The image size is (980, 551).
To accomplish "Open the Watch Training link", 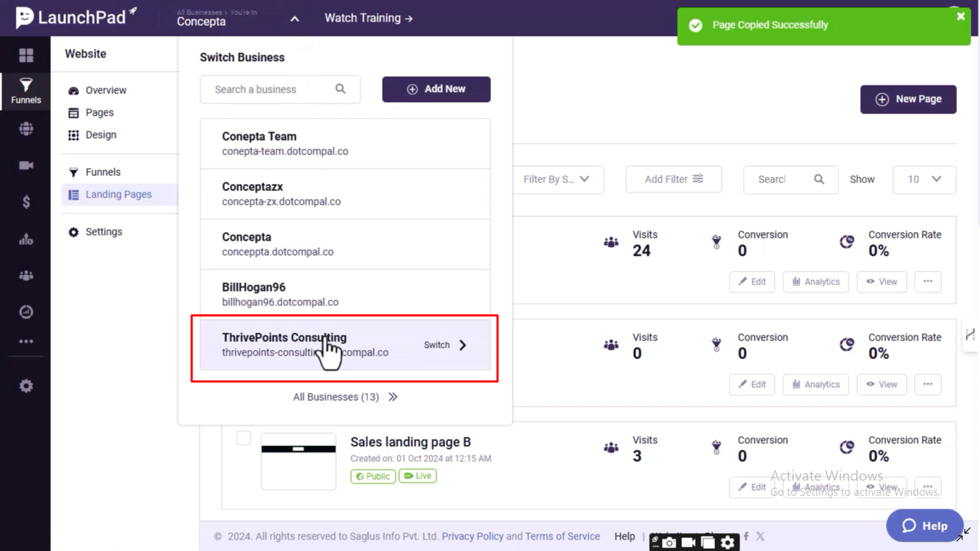I will click(x=369, y=18).
